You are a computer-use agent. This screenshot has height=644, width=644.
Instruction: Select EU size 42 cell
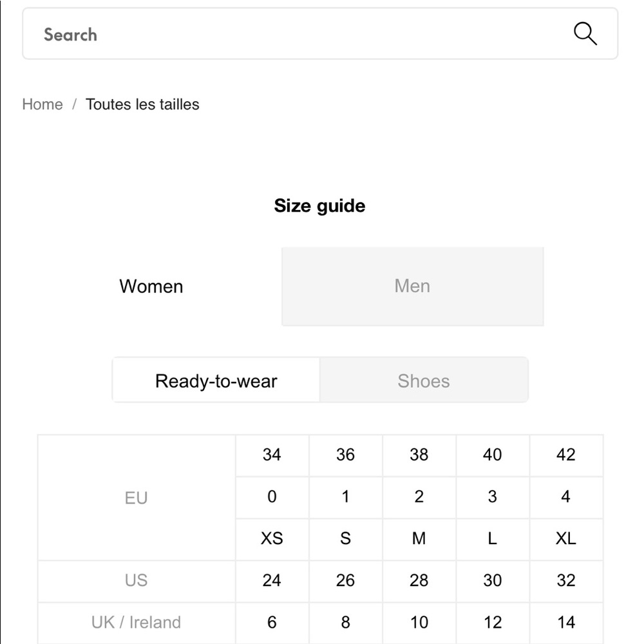coord(566,455)
